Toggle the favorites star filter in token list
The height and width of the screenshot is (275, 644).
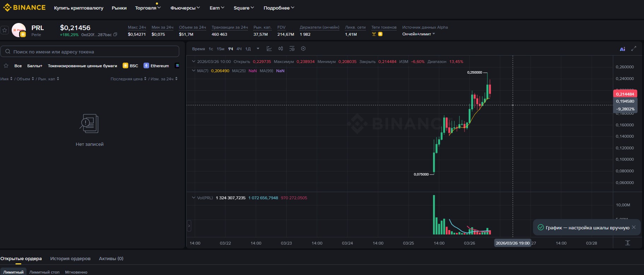tap(6, 66)
